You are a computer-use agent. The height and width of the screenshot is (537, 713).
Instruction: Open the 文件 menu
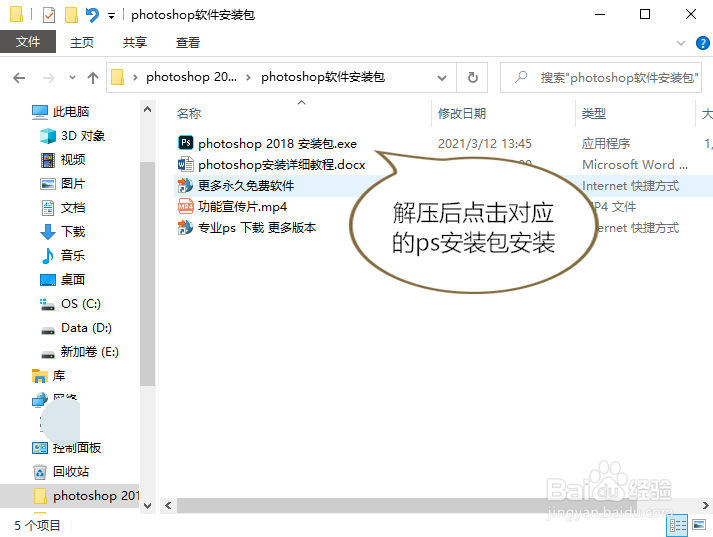click(28, 42)
